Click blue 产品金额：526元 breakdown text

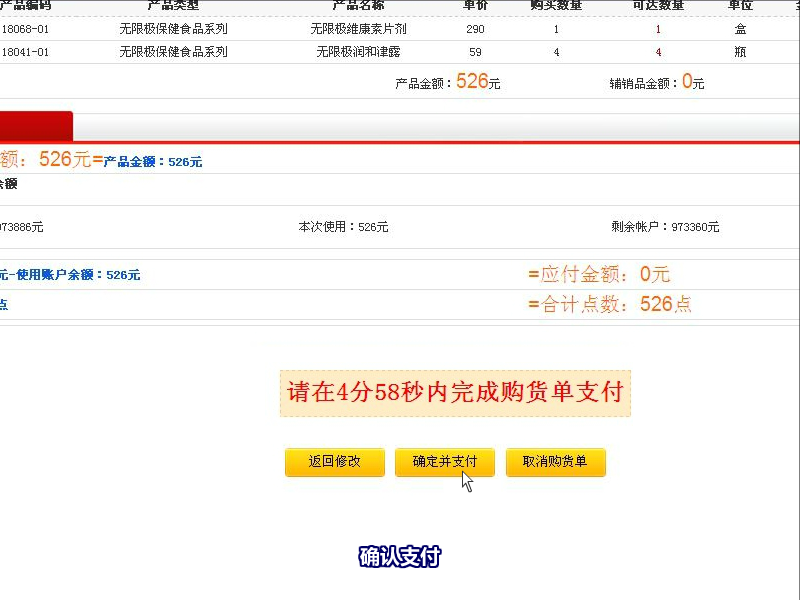(x=153, y=162)
